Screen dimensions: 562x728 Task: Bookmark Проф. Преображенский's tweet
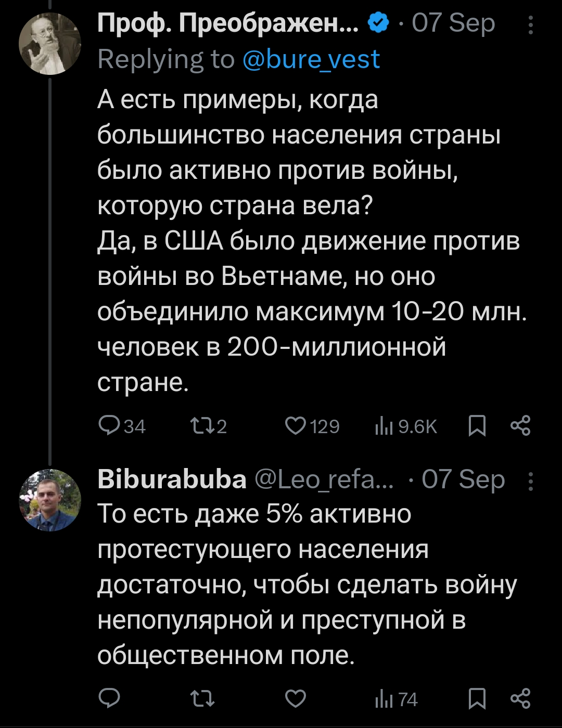477,426
